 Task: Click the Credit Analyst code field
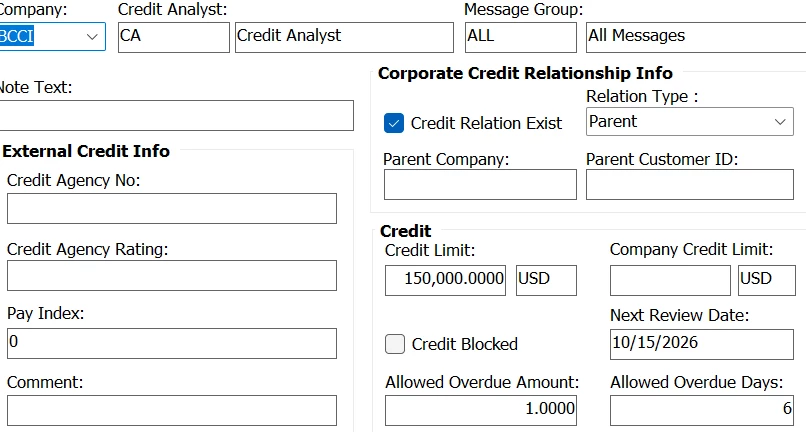[173, 36]
